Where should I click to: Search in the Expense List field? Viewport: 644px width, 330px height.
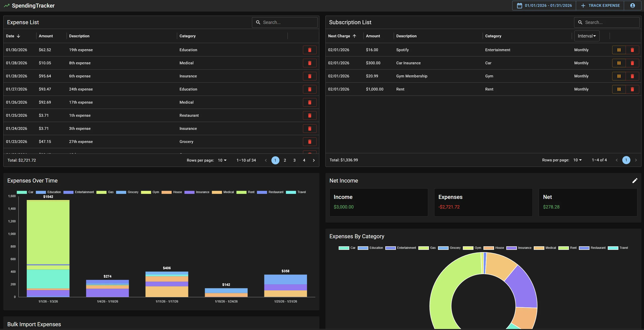tap(285, 22)
